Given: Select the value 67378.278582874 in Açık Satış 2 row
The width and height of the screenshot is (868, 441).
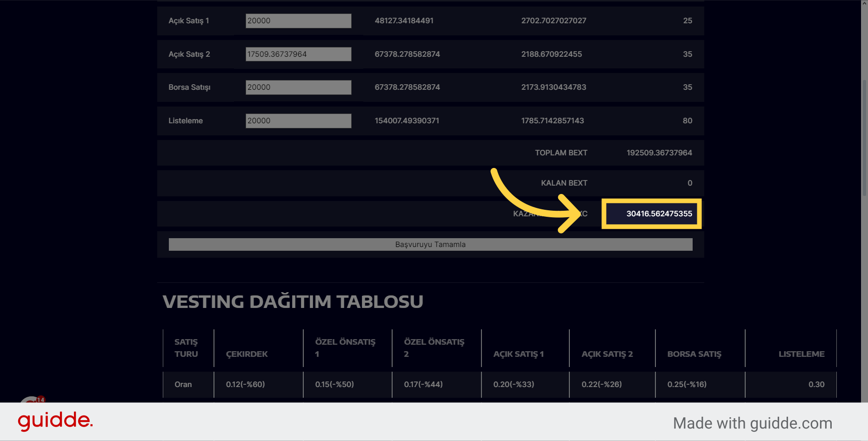Looking at the screenshot, I should [407, 54].
